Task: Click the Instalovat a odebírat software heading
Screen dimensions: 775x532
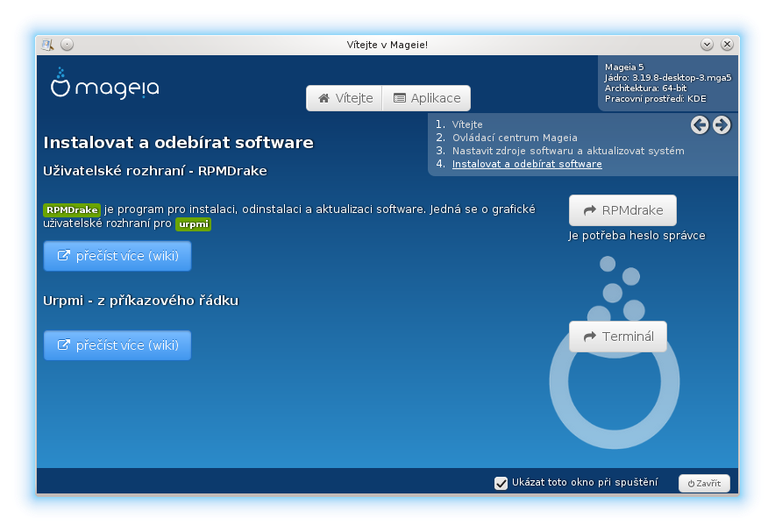Action: coord(179,143)
